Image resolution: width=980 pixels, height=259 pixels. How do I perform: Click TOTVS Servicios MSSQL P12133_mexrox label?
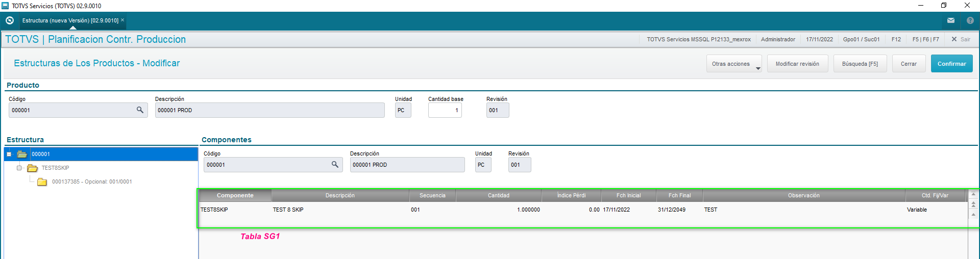[x=699, y=39]
